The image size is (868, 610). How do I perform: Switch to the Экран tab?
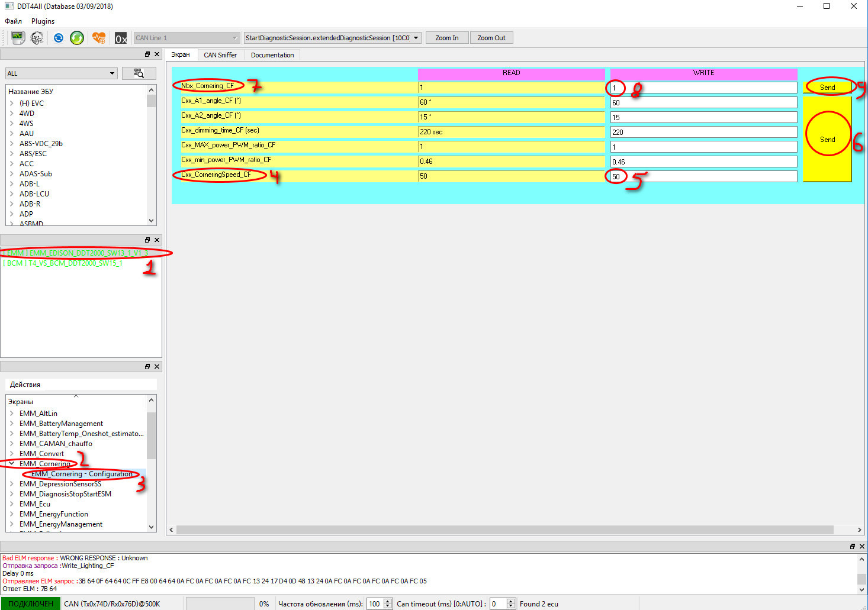coord(181,54)
